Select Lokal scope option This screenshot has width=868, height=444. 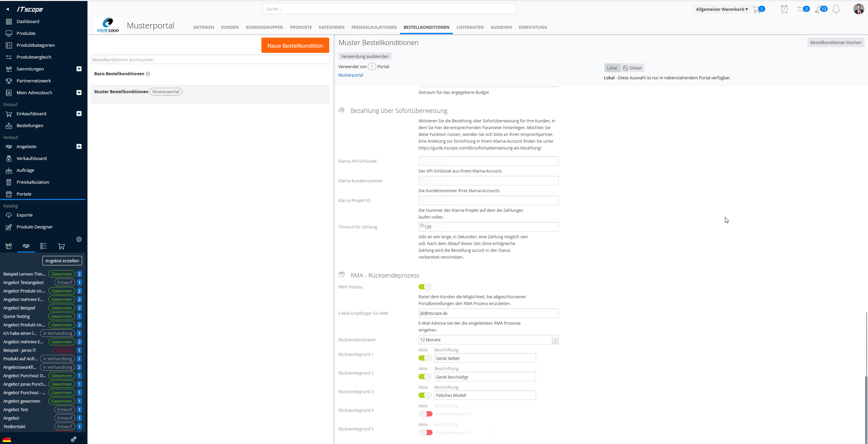(612, 68)
